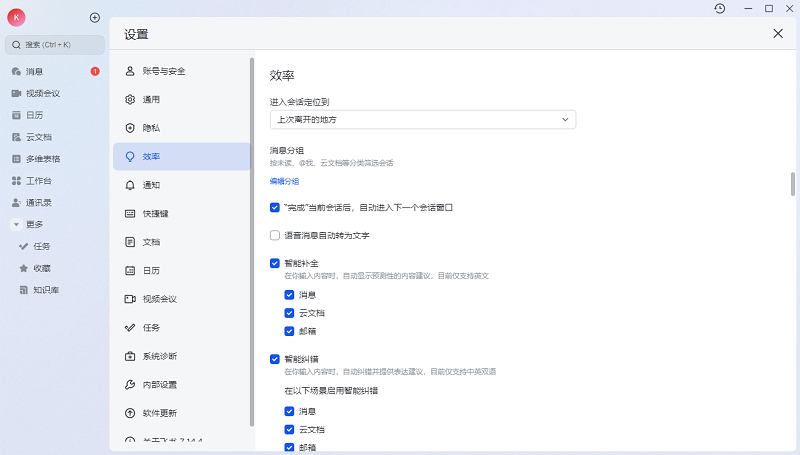This screenshot has height=455, width=800.
Task: Open 通讯录 contacts in the sidebar
Action: [x=38, y=202]
